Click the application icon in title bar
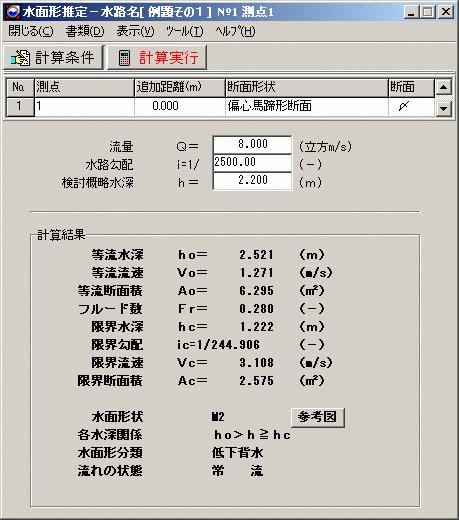Screen dimensions: 459x520 point(13,12)
